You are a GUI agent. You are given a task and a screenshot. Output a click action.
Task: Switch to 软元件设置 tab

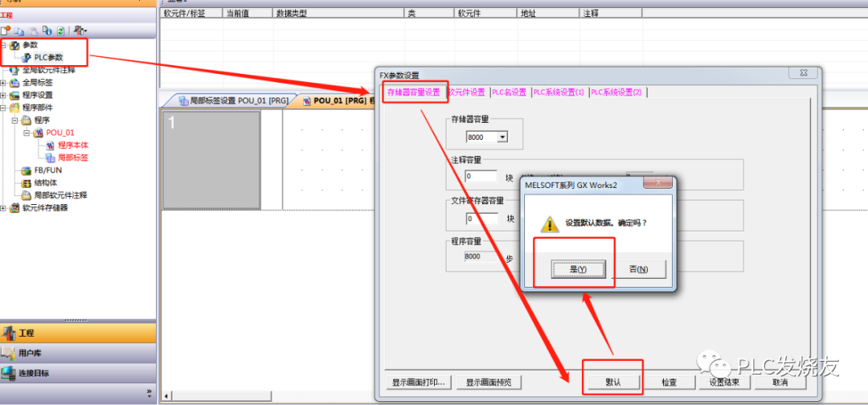tap(466, 92)
